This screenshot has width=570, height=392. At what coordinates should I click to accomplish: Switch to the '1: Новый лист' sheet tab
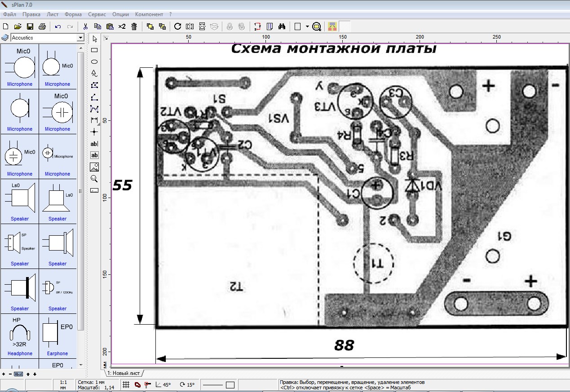tap(124, 373)
